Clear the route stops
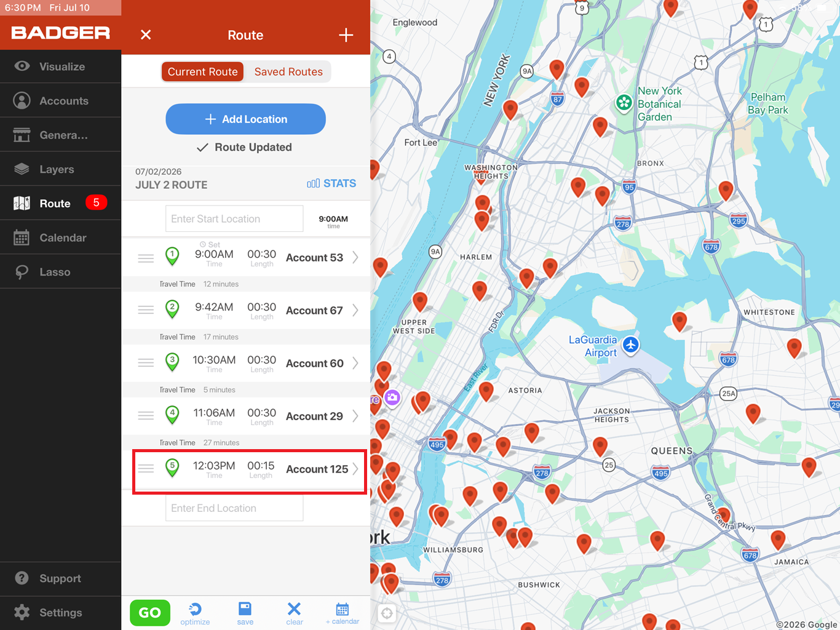The width and height of the screenshot is (840, 630). pos(295,613)
